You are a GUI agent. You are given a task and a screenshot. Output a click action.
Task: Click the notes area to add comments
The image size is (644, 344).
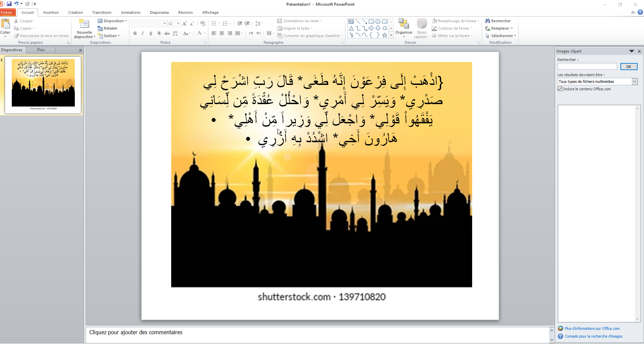tap(317, 335)
